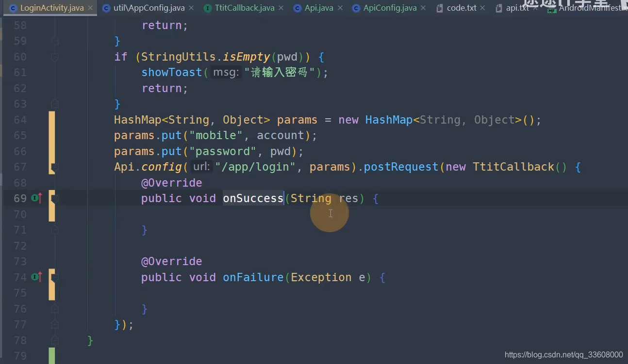Click the Exception type on line 74

coord(321,277)
